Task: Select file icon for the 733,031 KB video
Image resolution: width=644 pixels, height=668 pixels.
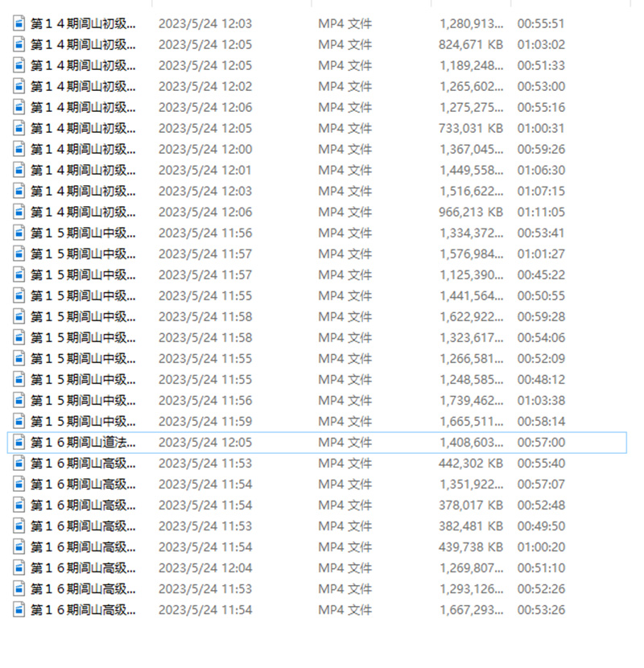Action: tap(19, 128)
